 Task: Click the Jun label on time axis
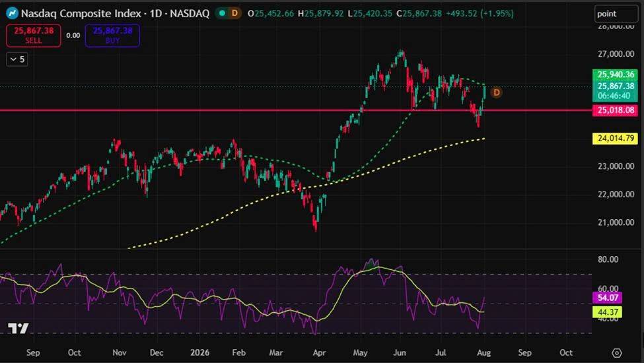pos(399,352)
